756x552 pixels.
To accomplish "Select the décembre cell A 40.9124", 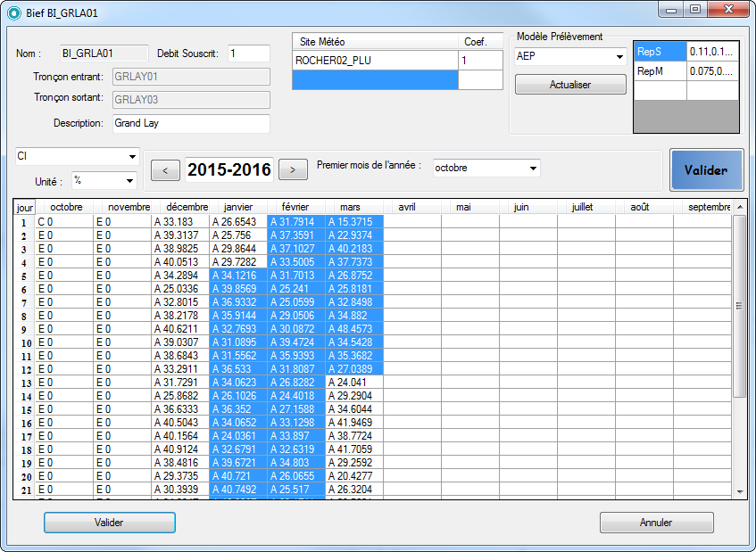I will [x=180, y=449].
